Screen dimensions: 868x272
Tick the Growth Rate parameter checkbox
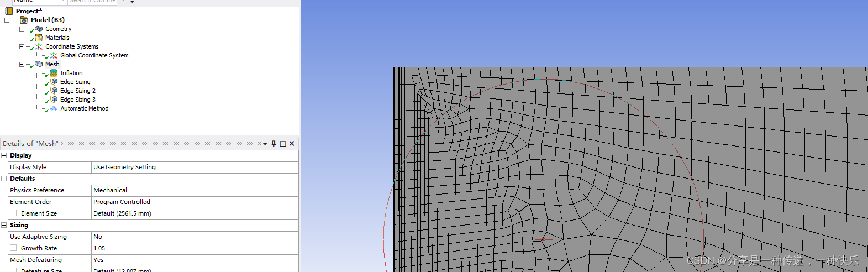point(13,248)
